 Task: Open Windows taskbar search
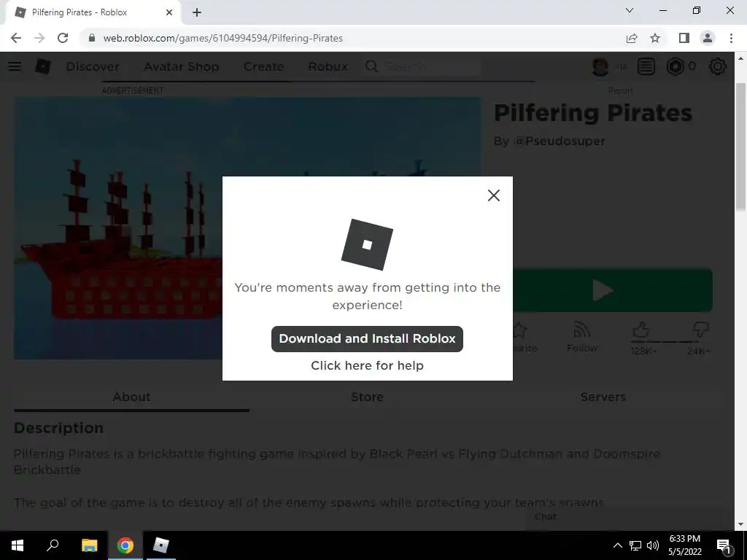coord(53,545)
